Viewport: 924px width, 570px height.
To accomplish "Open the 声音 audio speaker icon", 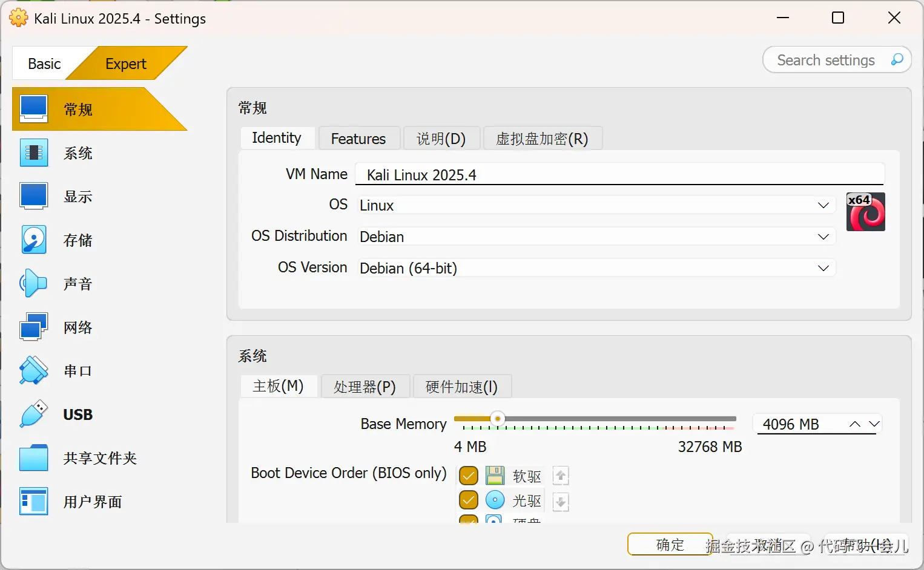I will 33,283.
